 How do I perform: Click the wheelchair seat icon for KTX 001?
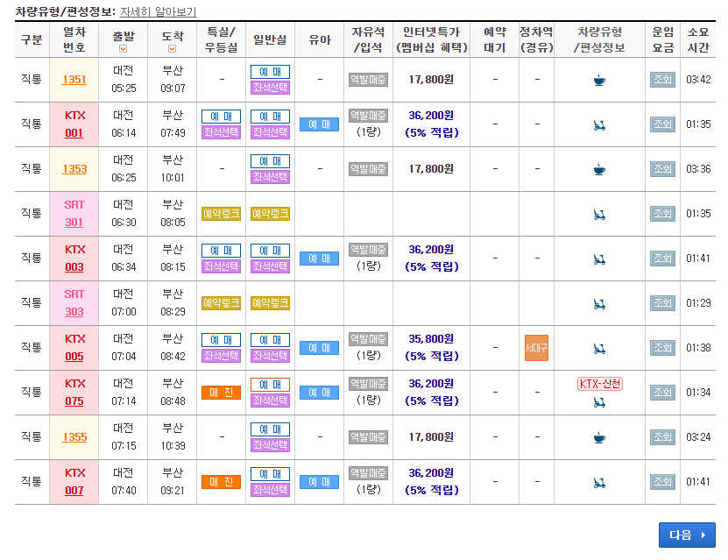[598, 125]
